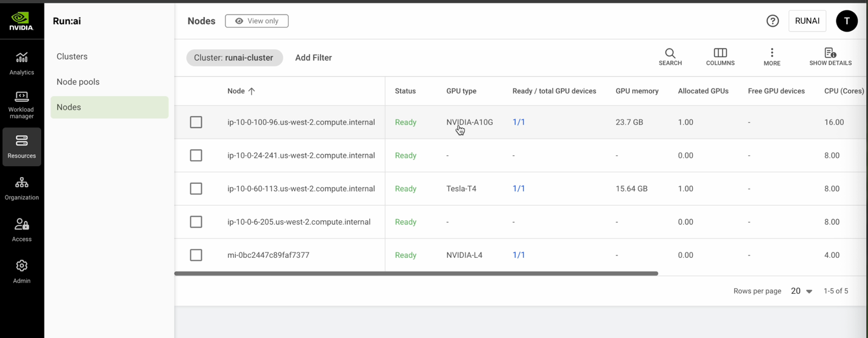Open the 1/1 GPU devices link for Tesla-T4
The image size is (868, 338).
click(519, 189)
